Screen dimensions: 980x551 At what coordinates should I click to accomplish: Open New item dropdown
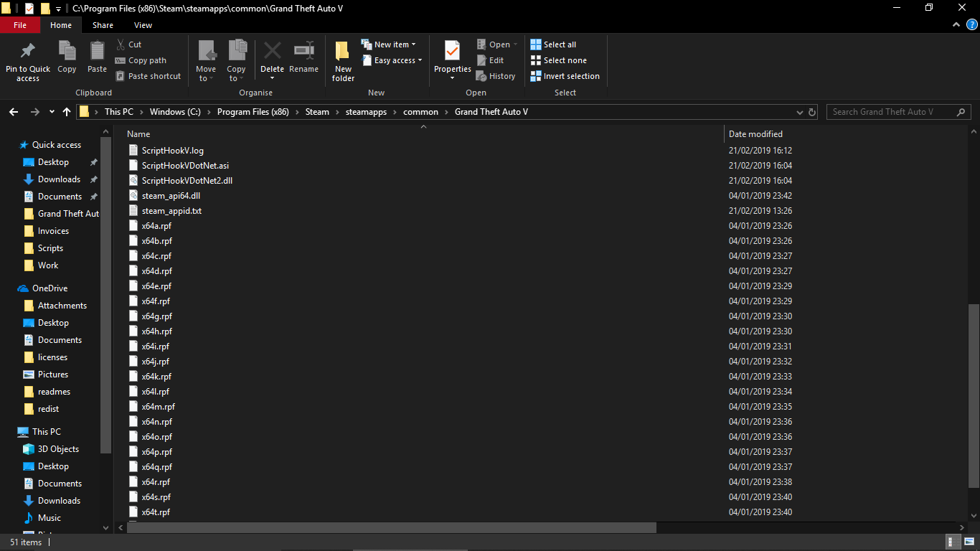[388, 44]
